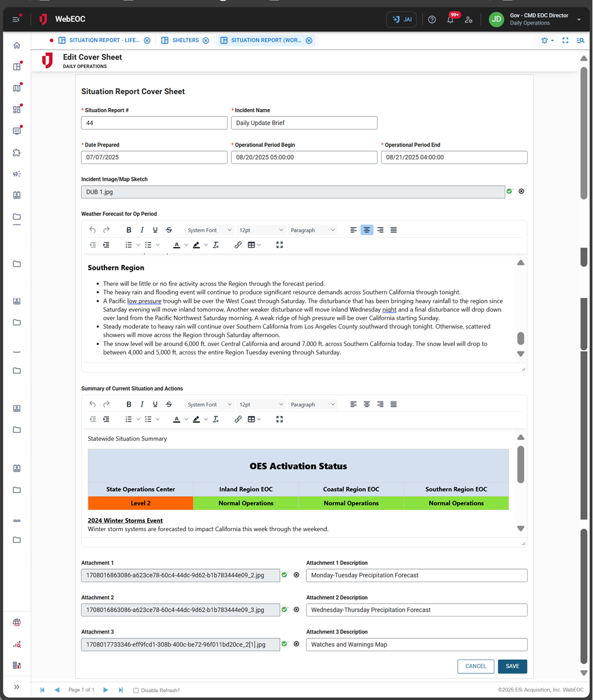Viewport: 593px width, 700px height.
Task: Click remove button beside Attachment 1
Action: (296, 575)
